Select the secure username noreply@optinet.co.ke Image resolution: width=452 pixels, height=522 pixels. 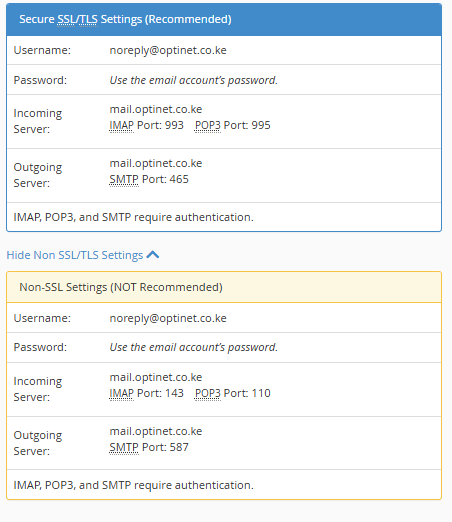pos(168,50)
